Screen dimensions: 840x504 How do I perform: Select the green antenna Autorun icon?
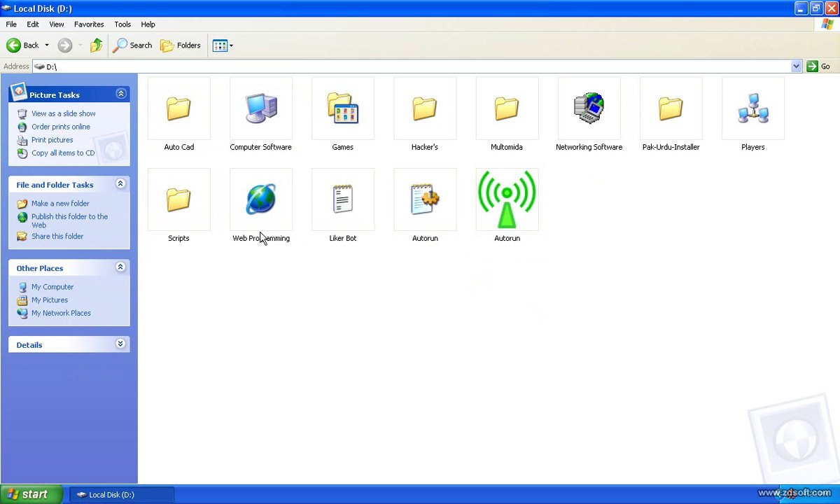point(507,199)
